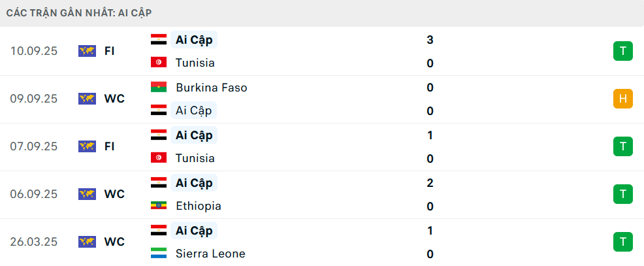Click the WC competition label on 06.09.25
This screenshot has width=644, height=266.
pos(114,194)
